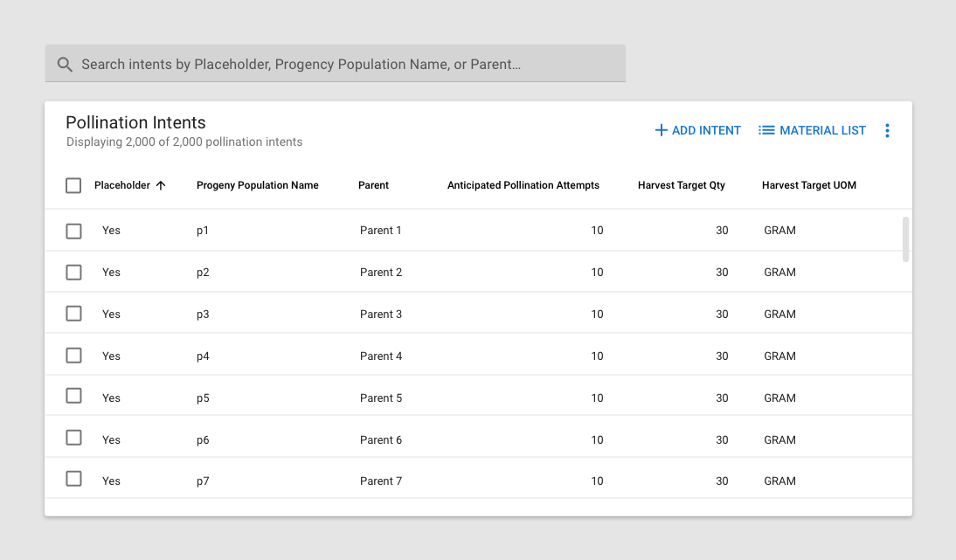Click the table's vertical scrollbar thumb
This screenshot has width=956, height=560.
pyautogui.click(x=906, y=239)
